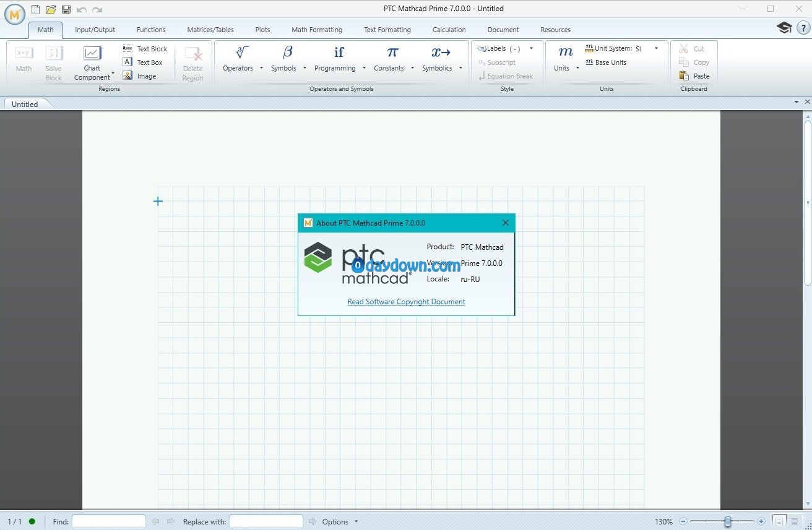Open the Text Formatting ribbon tab
The height and width of the screenshot is (530, 812).
coord(387,30)
